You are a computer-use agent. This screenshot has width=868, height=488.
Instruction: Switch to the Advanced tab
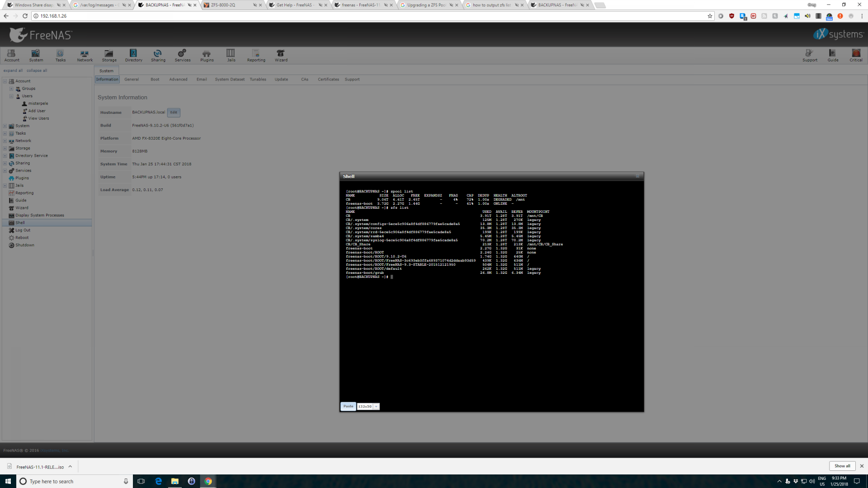[178, 80]
